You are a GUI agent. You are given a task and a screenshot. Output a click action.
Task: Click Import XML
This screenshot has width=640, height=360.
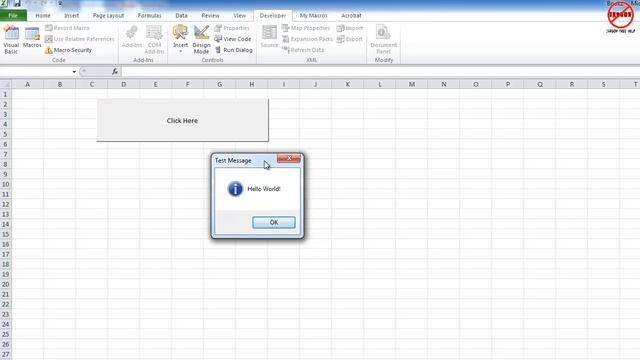point(350,28)
